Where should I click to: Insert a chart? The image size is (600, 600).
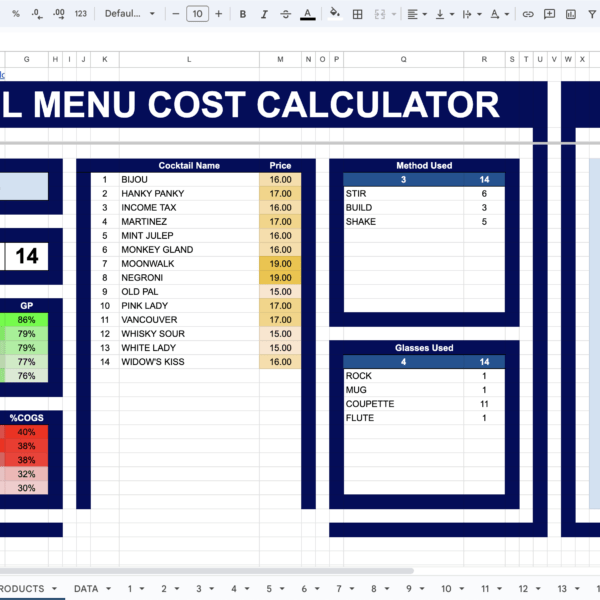571,14
